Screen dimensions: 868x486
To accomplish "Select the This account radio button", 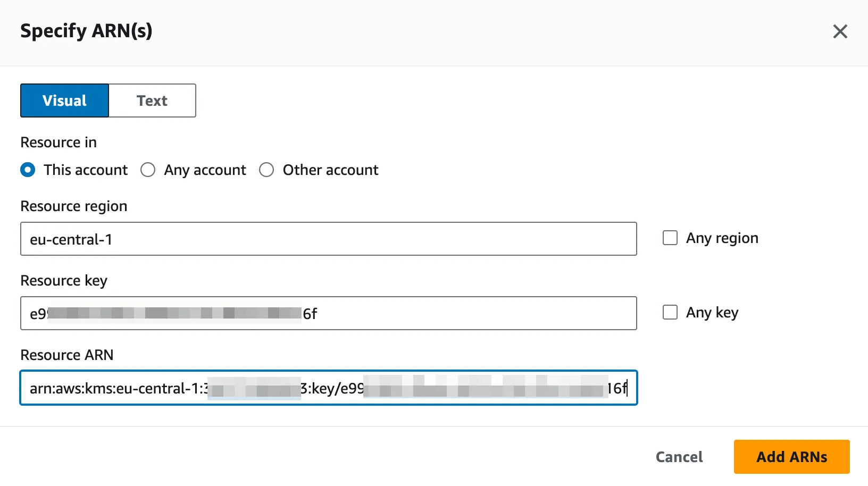I will tap(28, 170).
